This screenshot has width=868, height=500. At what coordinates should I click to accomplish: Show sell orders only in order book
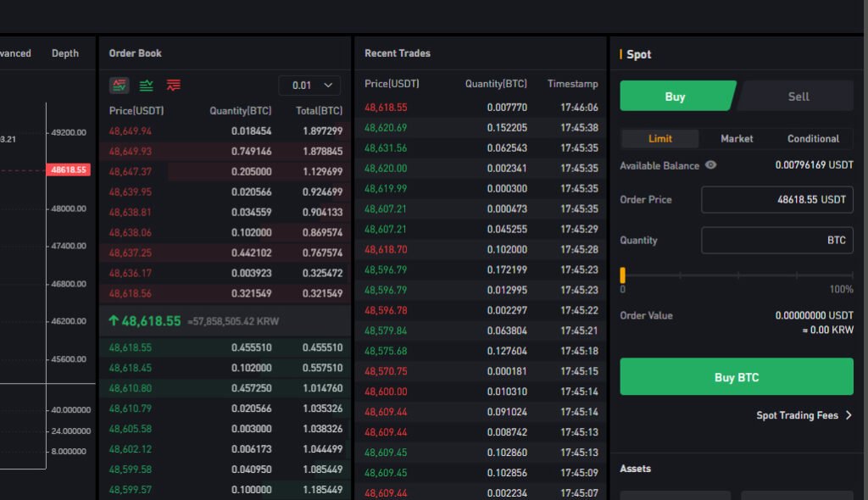(173, 86)
